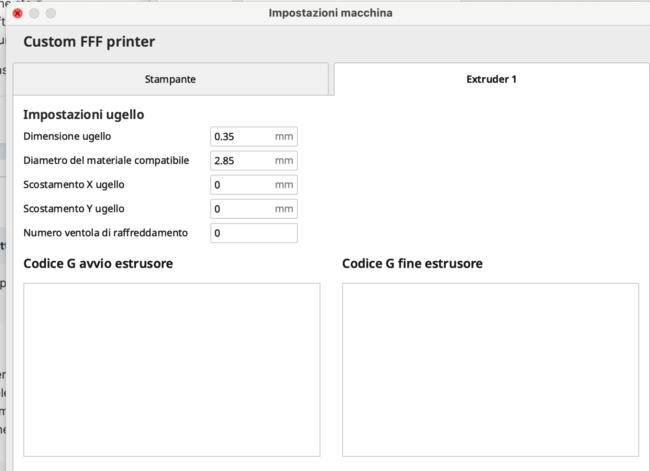Click the Numero ventola di raffreddamento field

254,233
